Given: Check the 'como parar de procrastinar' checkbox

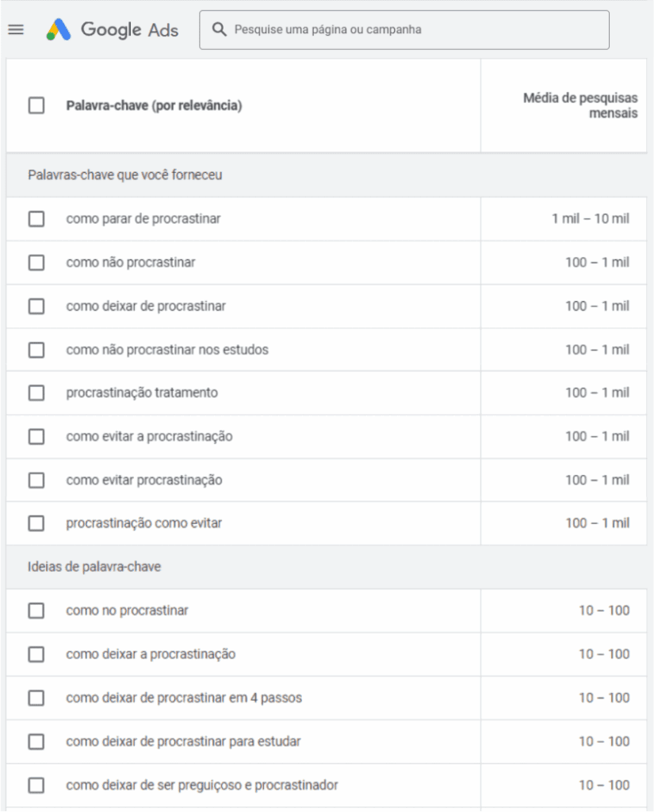Looking at the screenshot, I should [36, 219].
